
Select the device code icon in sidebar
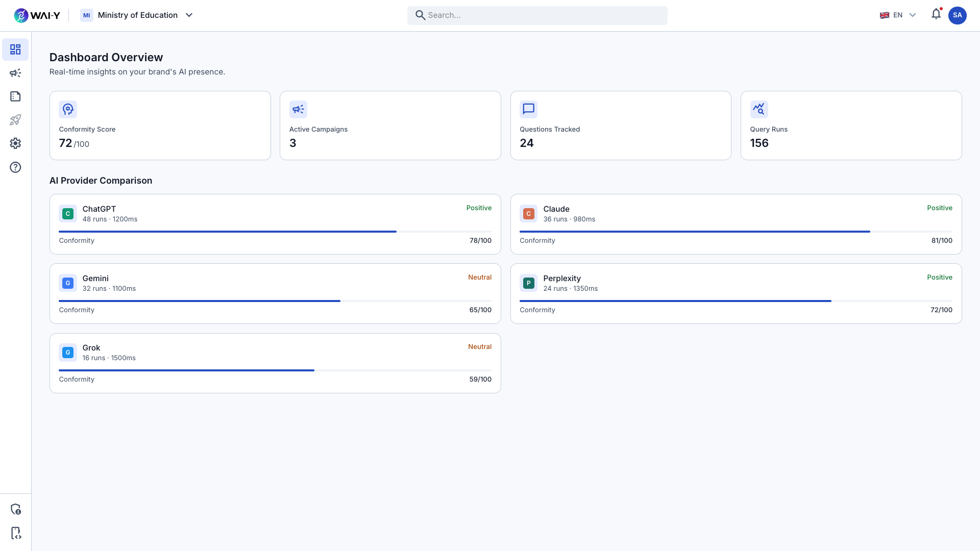(16, 533)
